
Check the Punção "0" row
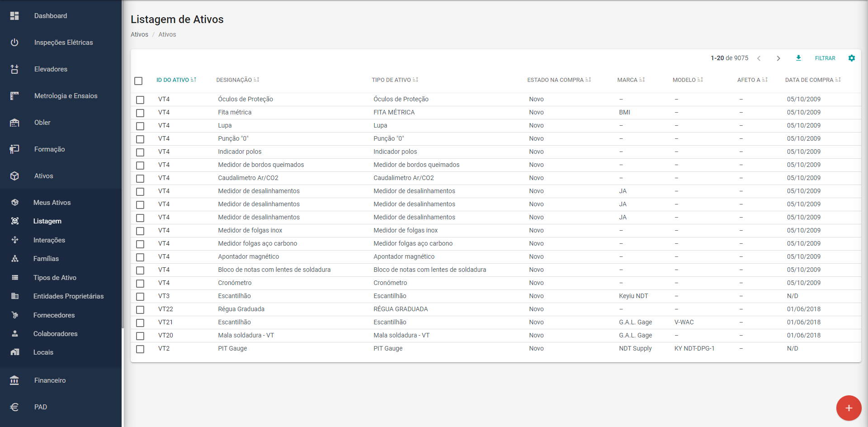point(140,139)
